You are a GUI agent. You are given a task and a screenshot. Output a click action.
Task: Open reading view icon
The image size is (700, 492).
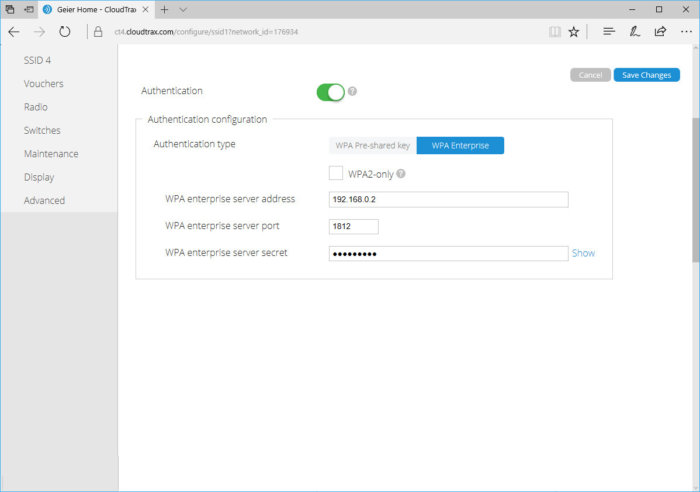554,32
